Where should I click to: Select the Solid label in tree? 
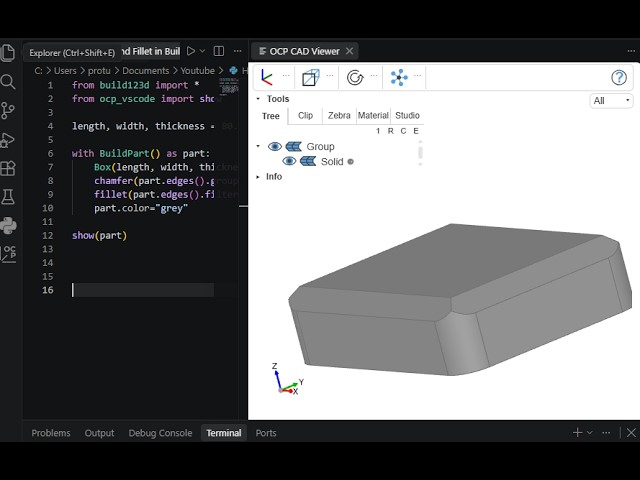tap(332, 162)
